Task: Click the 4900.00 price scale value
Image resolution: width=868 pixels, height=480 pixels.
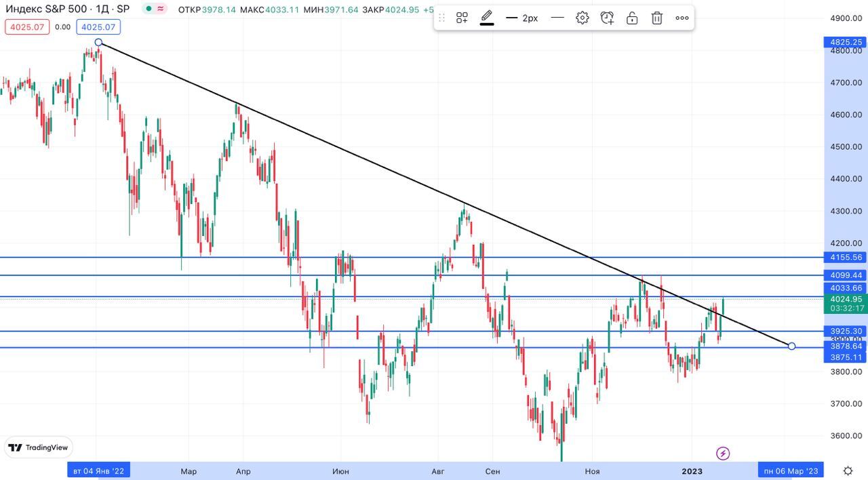Action: 846,18
